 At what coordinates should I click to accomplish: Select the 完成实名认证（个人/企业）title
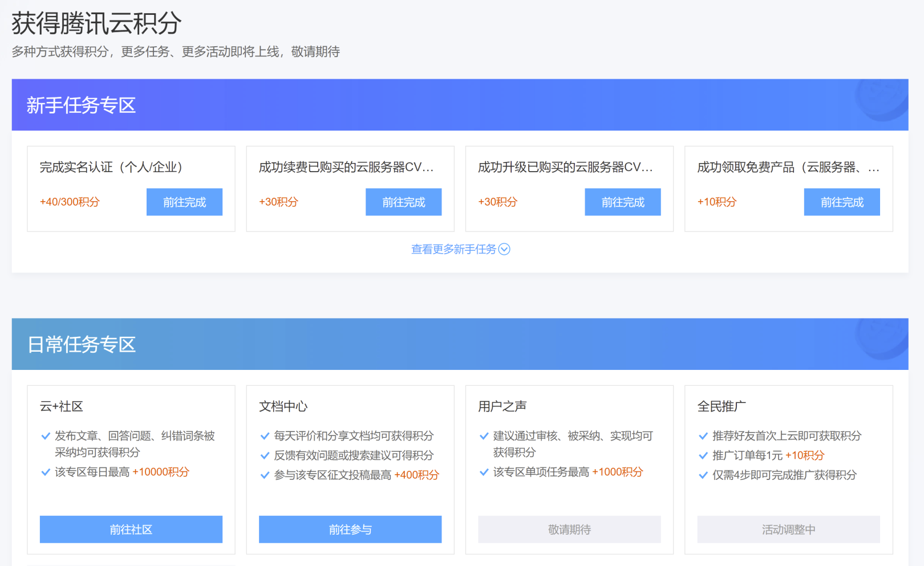[111, 167]
